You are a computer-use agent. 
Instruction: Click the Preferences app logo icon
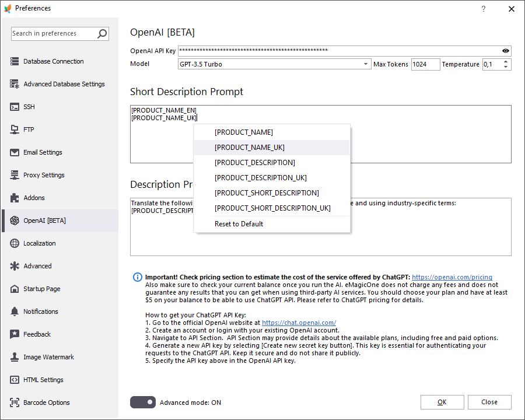point(8,8)
